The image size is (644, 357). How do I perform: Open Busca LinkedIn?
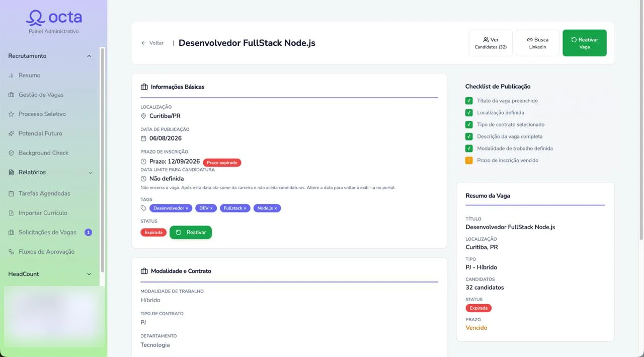(537, 43)
